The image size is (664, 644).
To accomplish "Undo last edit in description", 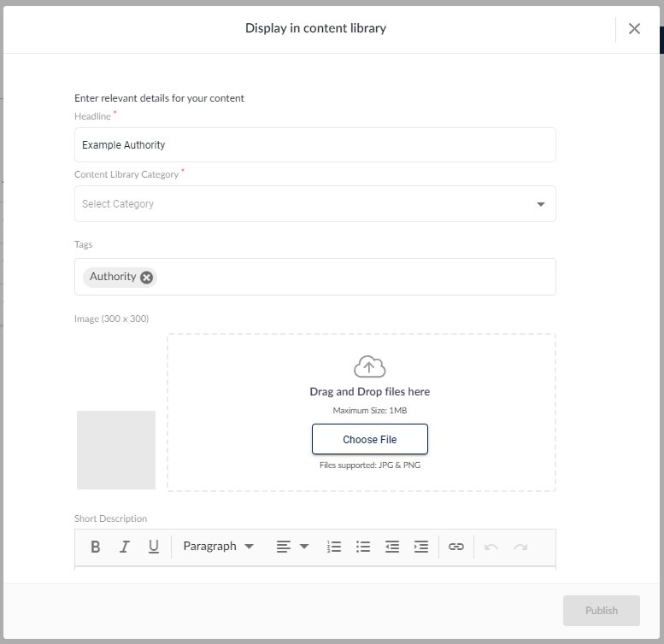I will tap(491, 547).
